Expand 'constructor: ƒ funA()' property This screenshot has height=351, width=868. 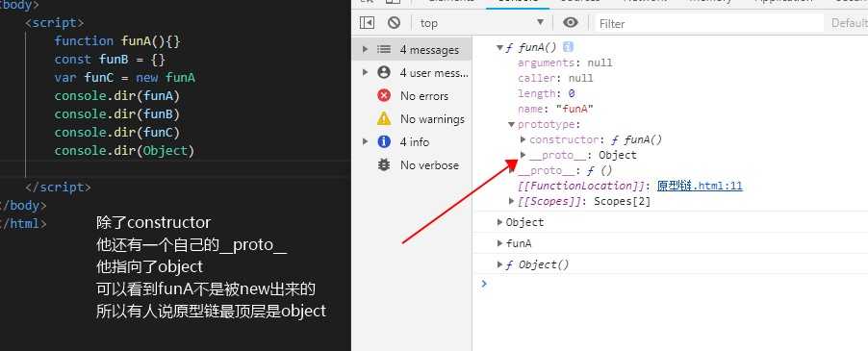[x=523, y=139]
